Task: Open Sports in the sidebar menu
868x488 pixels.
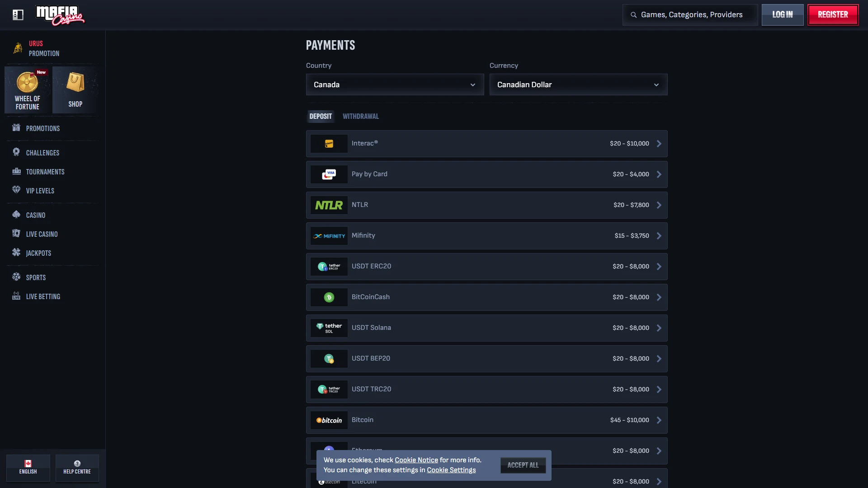Action: tap(36, 277)
